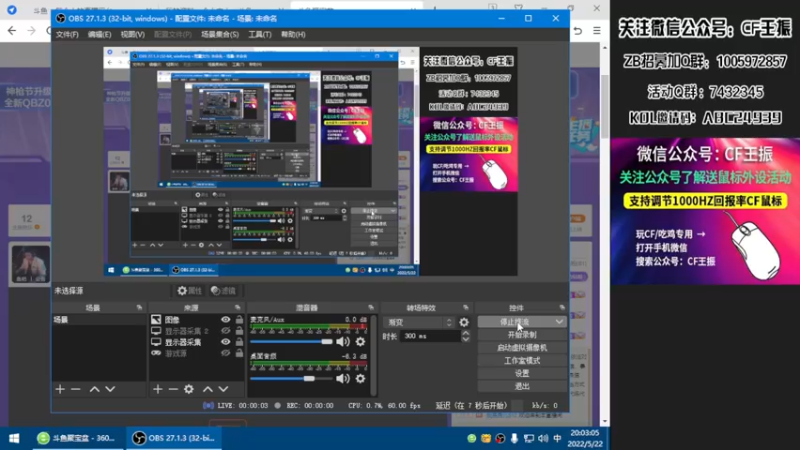Open the Windows Start menu
The width and height of the screenshot is (800, 450).
(x=14, y=438)
